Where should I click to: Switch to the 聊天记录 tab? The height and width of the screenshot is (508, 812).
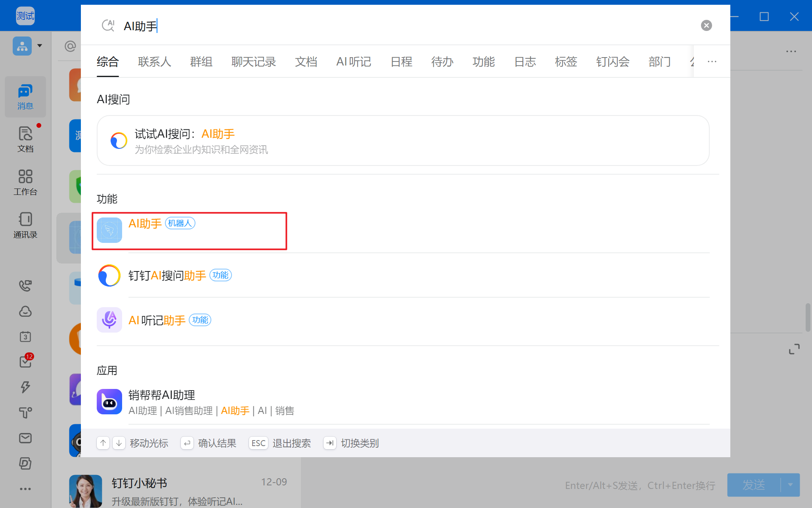(x=253, y=62)
